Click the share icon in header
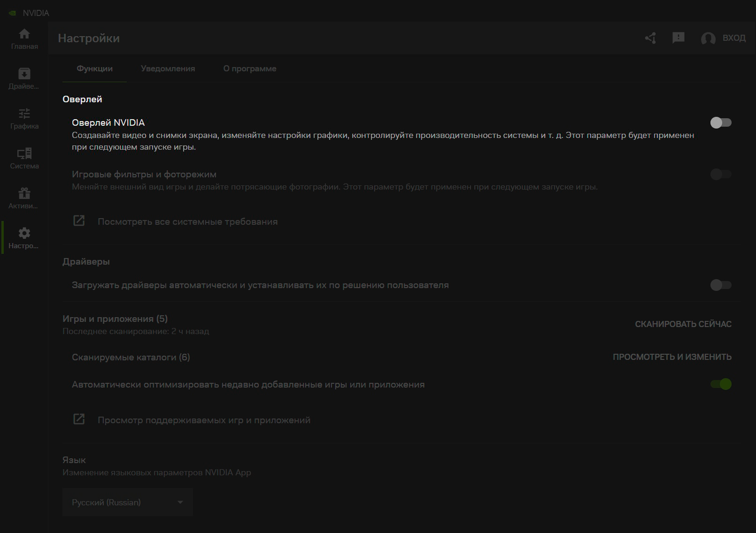The width and height of the screenshot is (756, 533). point(650,38)
